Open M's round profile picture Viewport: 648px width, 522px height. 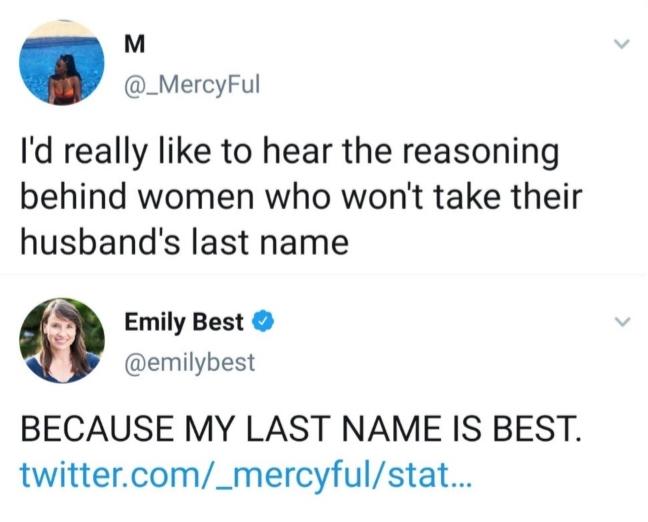[63, 63]
